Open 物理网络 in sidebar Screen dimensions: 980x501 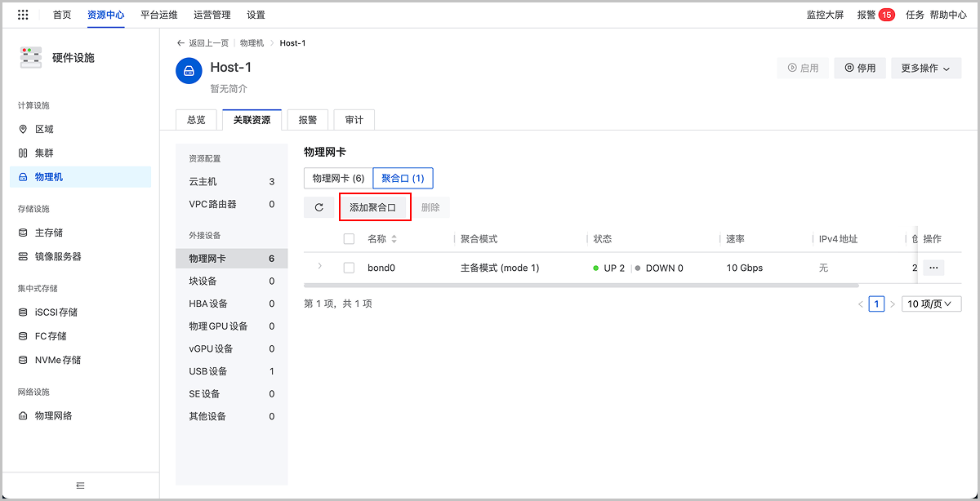tap(53, 415)
